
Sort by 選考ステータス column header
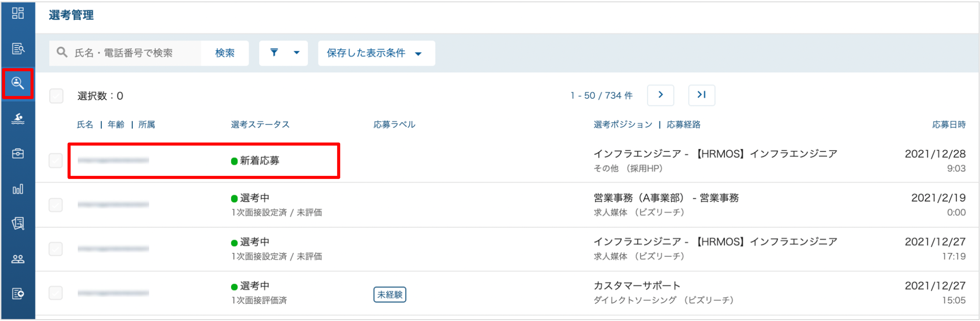pos(260,125)
